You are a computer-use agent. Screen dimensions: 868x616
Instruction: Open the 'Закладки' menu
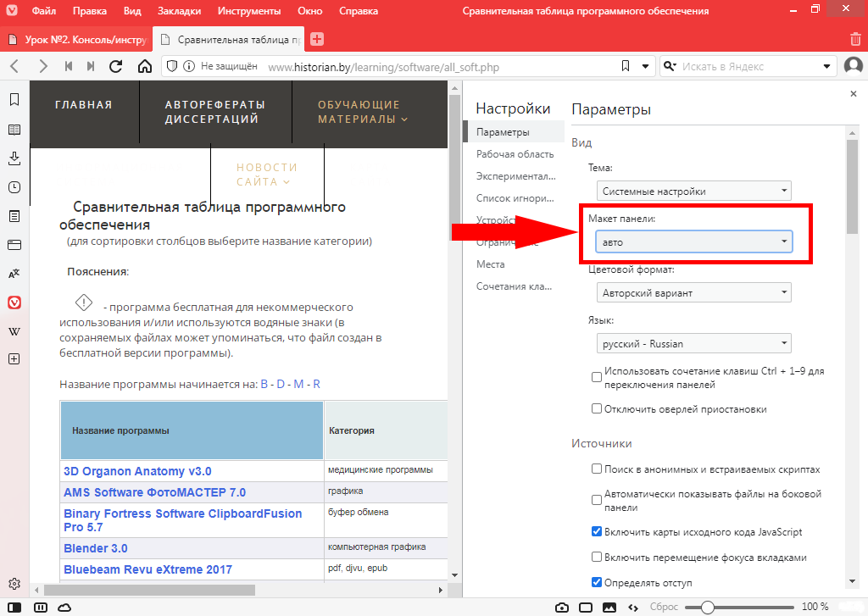pos(179,12)
